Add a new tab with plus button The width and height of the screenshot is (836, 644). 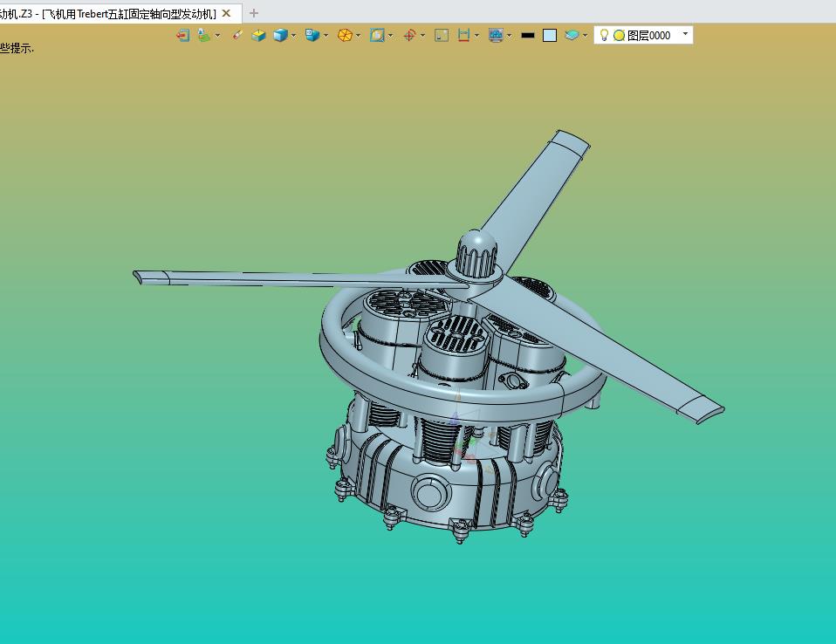click(x=254, y=13)
